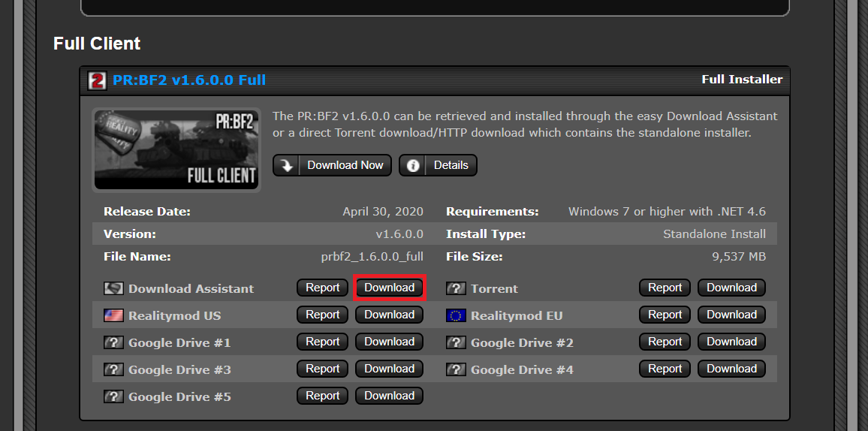The height and width of the screenshot is (431, 868).
Task: Report the Realitymod US mirror
Action: 323,315
